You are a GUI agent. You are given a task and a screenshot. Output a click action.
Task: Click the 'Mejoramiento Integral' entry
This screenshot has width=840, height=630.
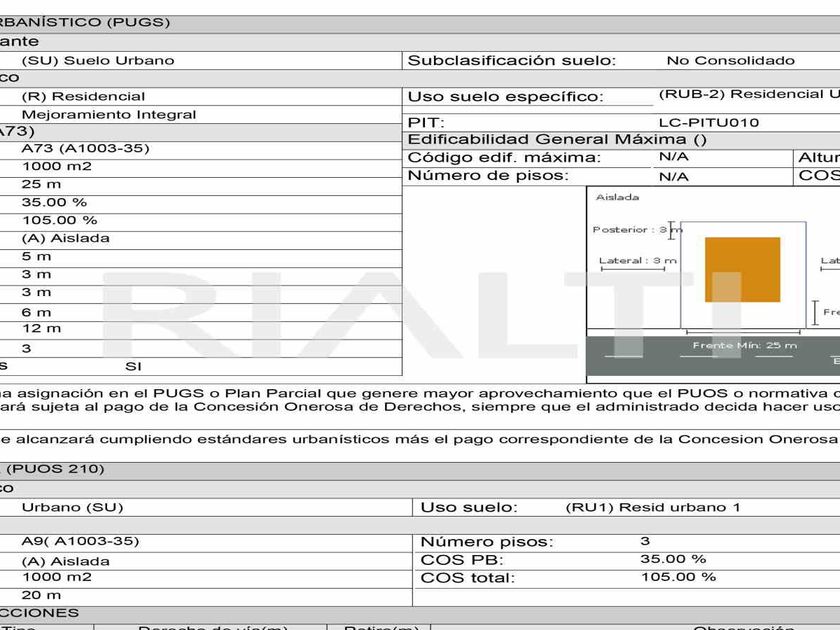point(109,115)
